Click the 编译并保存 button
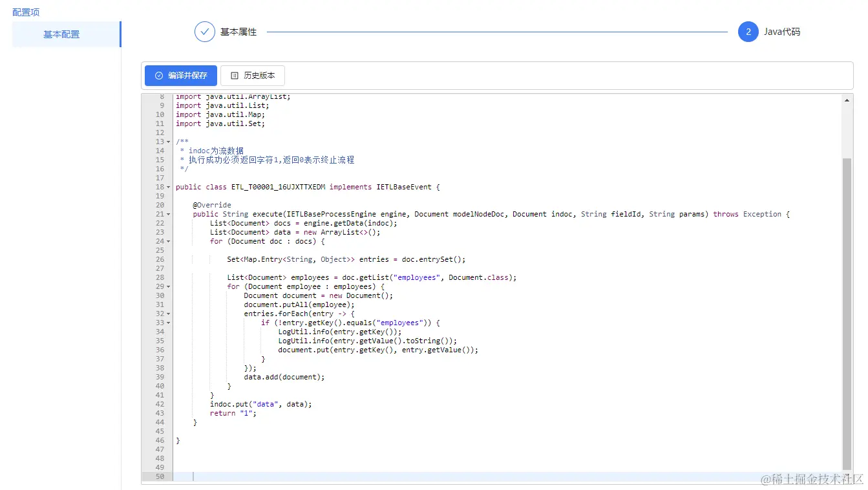Viewport: 868px width, 490px height. (x=181, y=76)
